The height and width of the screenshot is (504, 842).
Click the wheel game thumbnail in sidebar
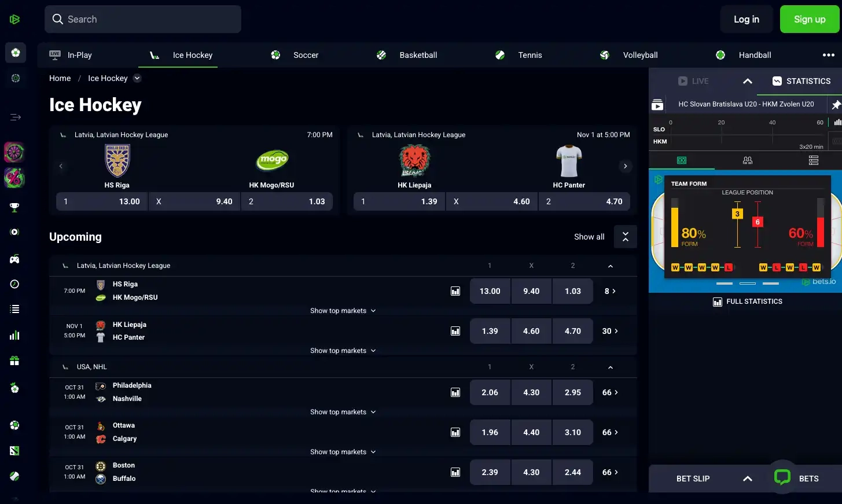point(15,153)
